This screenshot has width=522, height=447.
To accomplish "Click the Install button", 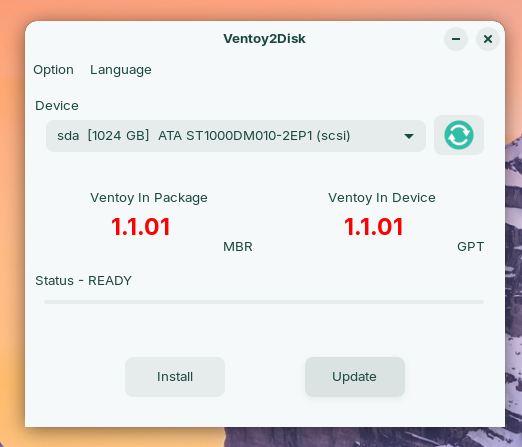I will click(175, 377).
